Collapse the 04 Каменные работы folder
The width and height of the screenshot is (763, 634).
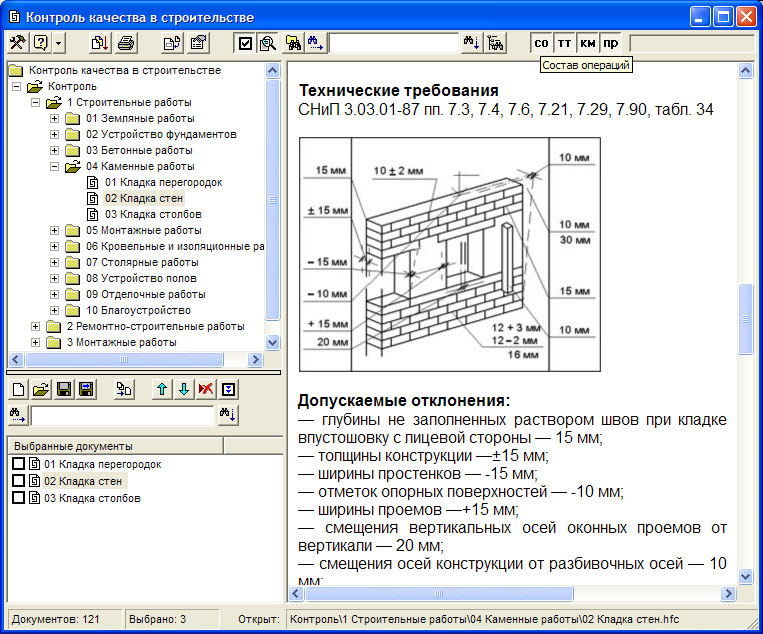pyautogui.click(x=54, y=167)
